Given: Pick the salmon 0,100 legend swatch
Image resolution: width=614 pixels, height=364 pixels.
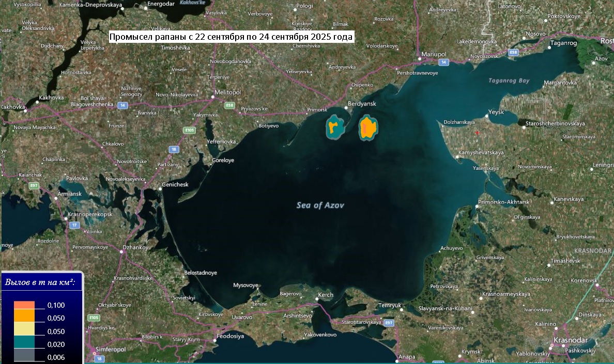Looking at the screenshot, I should [x=24, y=305].
